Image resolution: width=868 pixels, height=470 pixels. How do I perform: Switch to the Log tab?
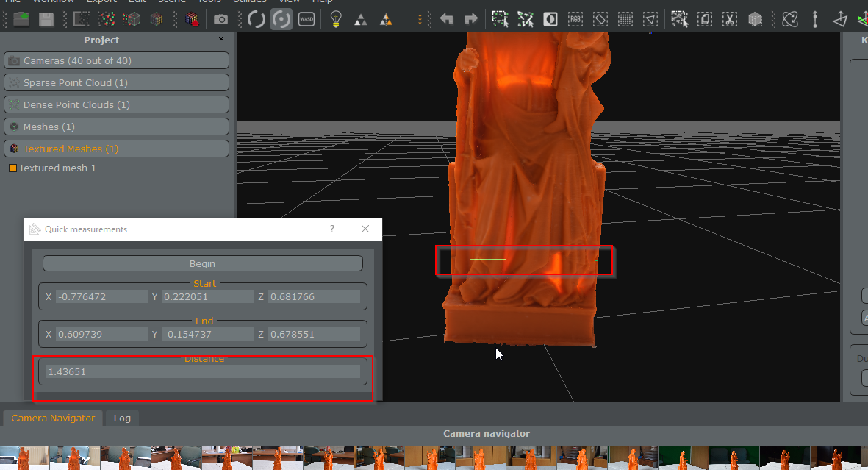click(x=122, y=418)
